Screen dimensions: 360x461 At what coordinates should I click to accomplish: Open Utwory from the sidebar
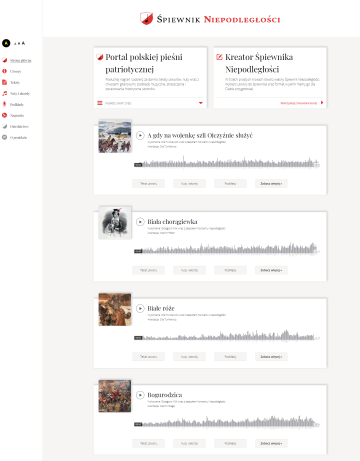(15, 71)
